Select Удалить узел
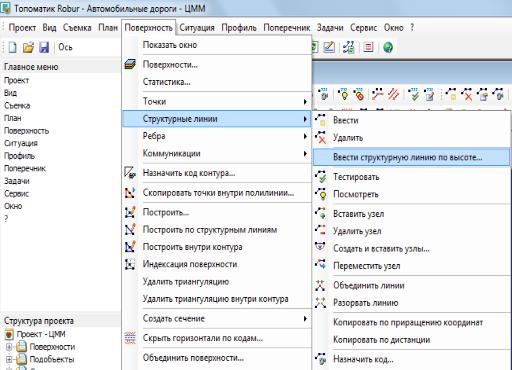 pos(412,231)
